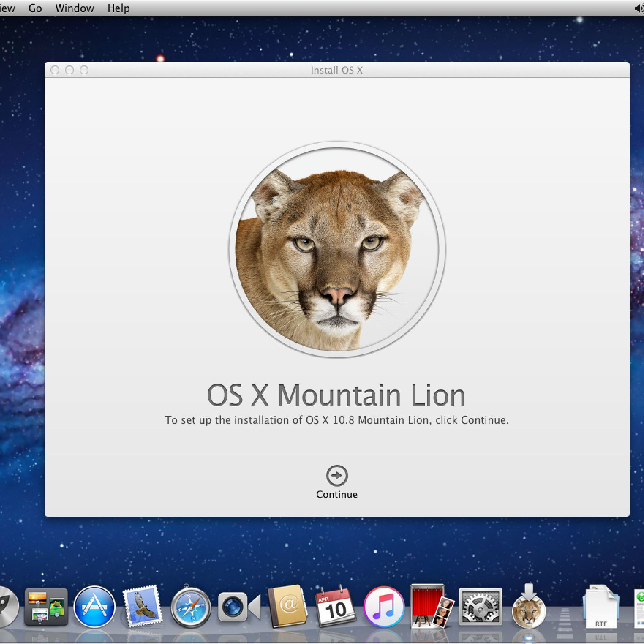Open FaceTime from the Dock

pyautogui.click(x=239, y=607)
